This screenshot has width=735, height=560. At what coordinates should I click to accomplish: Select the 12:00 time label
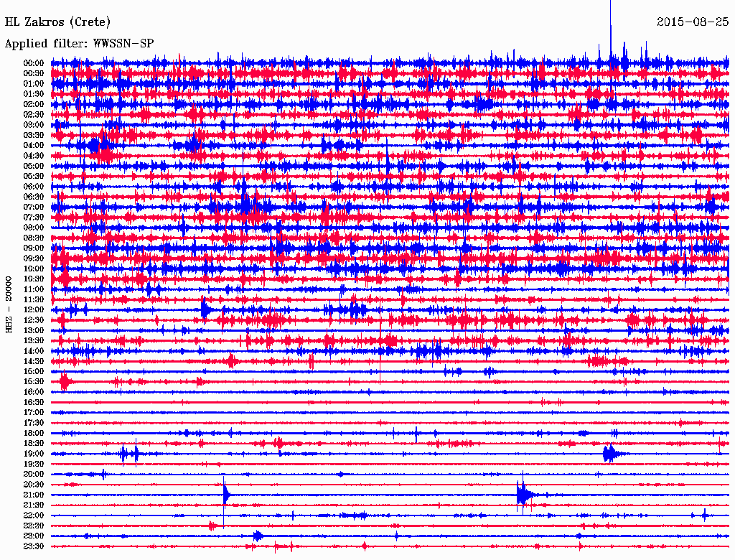click(x=34, y=310)
